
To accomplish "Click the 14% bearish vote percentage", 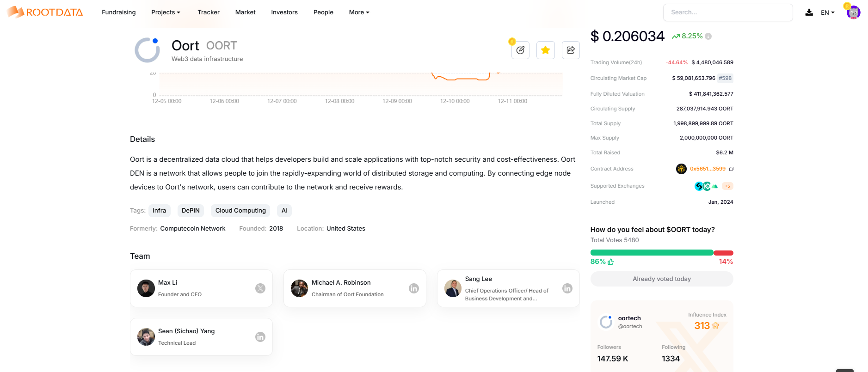I will [726, 262].
